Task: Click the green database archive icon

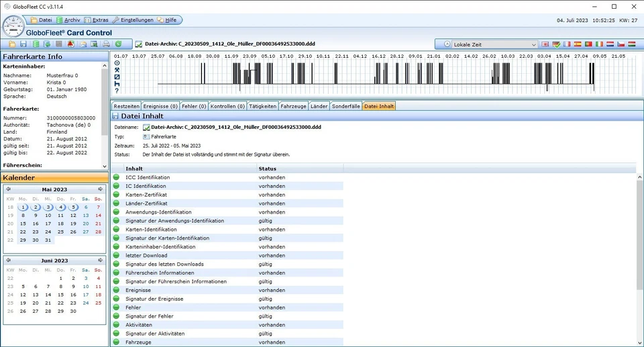Action: pyautogui.click(x=36, y=44)
